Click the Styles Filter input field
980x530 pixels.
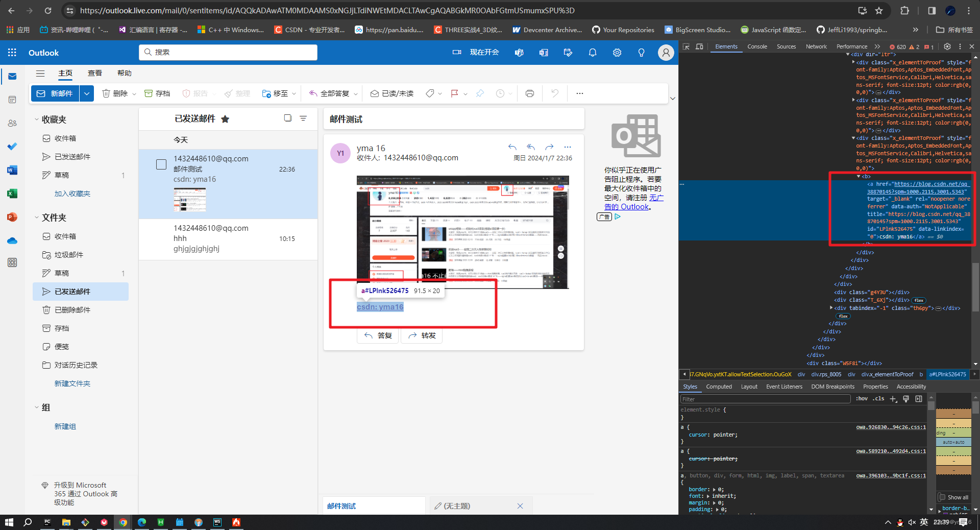click(765, 399)
